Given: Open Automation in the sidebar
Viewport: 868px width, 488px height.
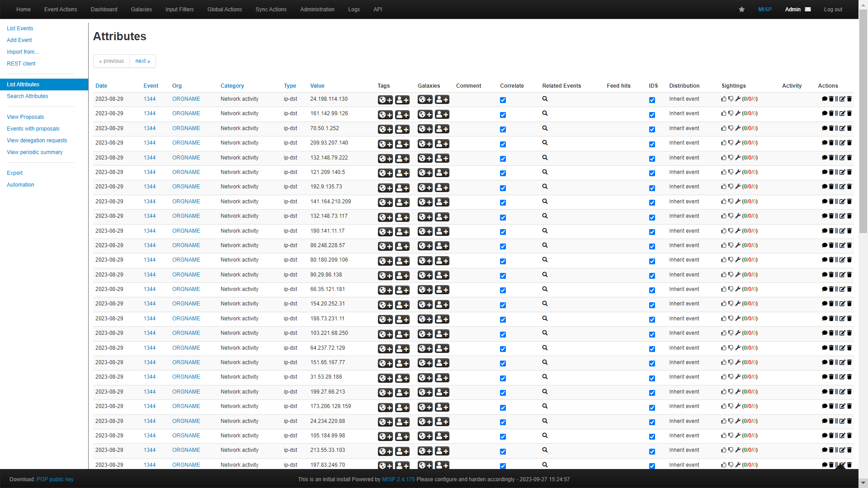Looking at the screenshot, I should pos(20,185).
